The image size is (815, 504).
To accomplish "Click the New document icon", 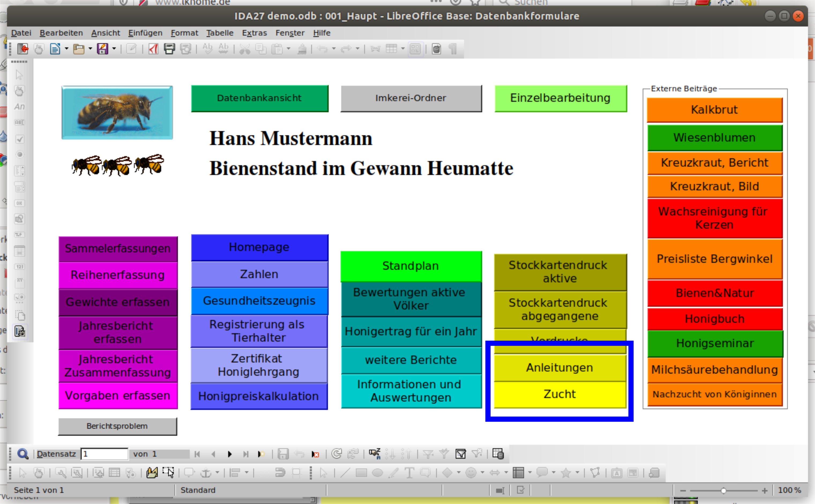I will coord(55,49).
